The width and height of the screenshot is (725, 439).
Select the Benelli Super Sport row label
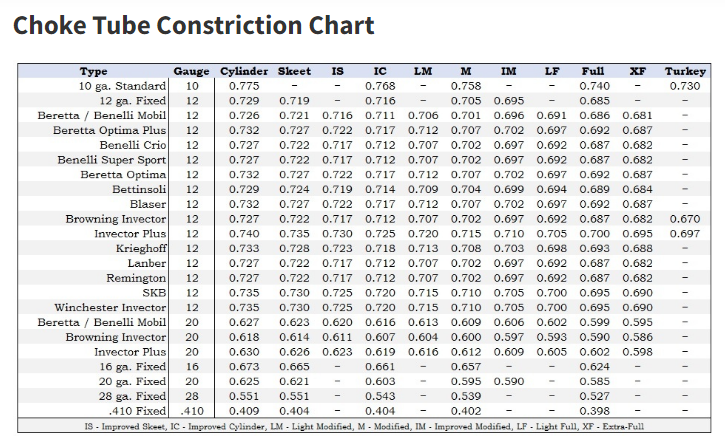[112, 160]
